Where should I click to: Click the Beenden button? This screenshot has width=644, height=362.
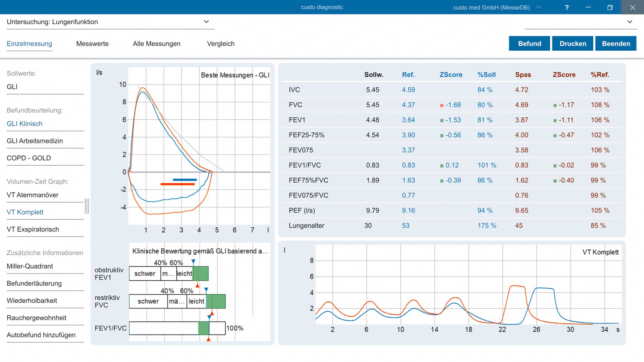tap(616, 44)
